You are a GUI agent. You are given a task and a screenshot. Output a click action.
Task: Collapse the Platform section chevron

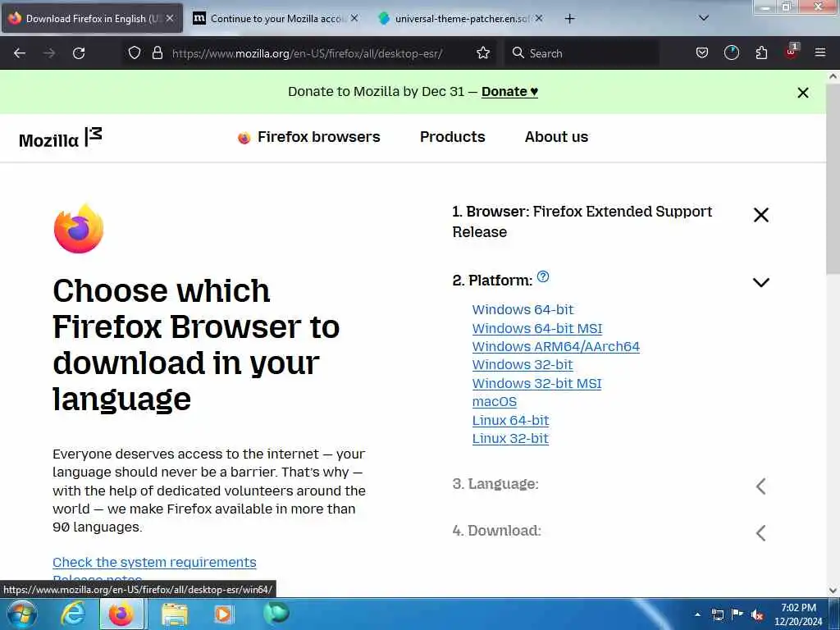760,282
